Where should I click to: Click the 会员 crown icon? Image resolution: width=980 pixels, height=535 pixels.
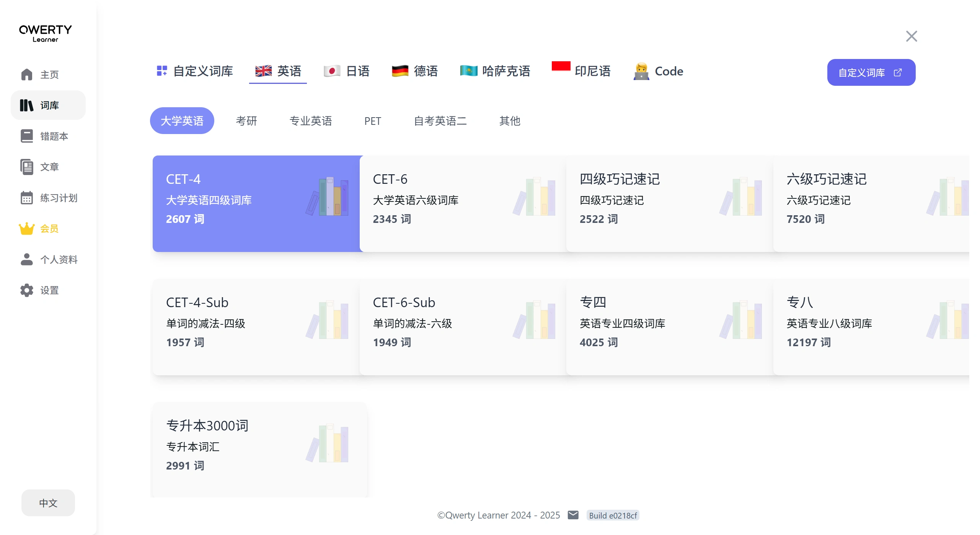[27, 229]
